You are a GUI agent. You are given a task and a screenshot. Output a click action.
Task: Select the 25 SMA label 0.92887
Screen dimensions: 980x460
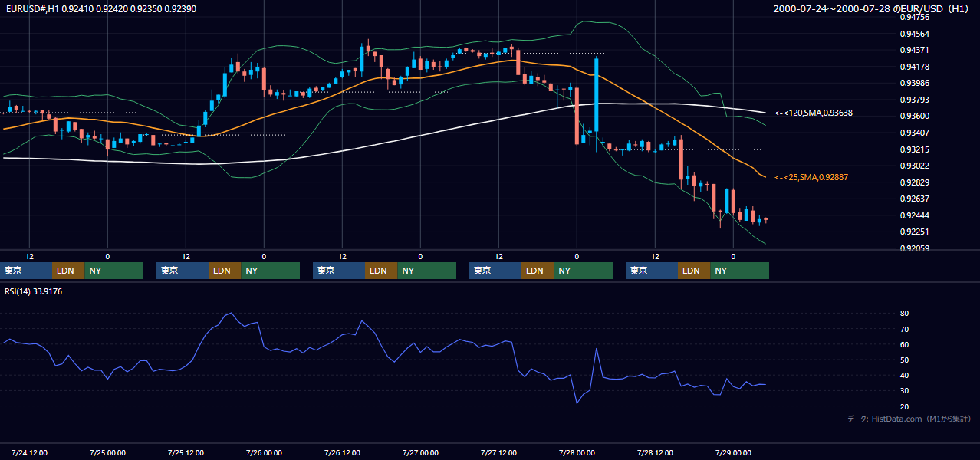[x=811, y=177]
